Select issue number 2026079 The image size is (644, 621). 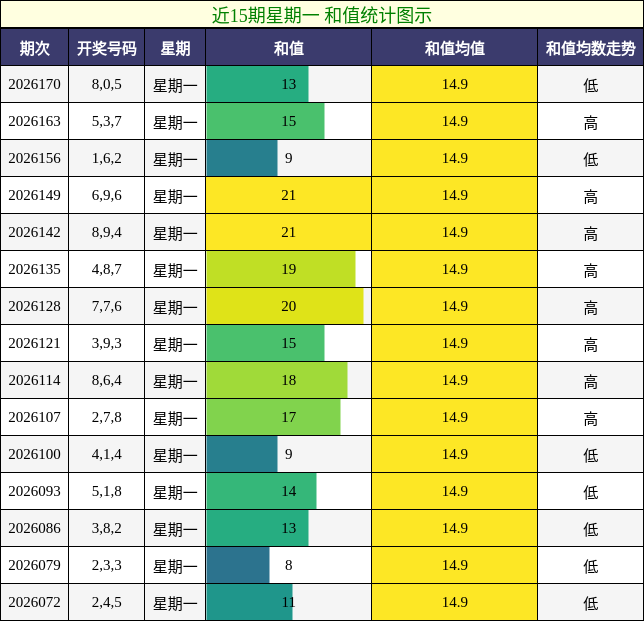34,565
